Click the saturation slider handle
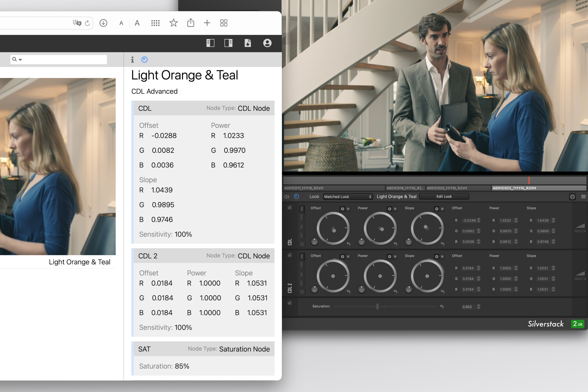 point(377,306)
